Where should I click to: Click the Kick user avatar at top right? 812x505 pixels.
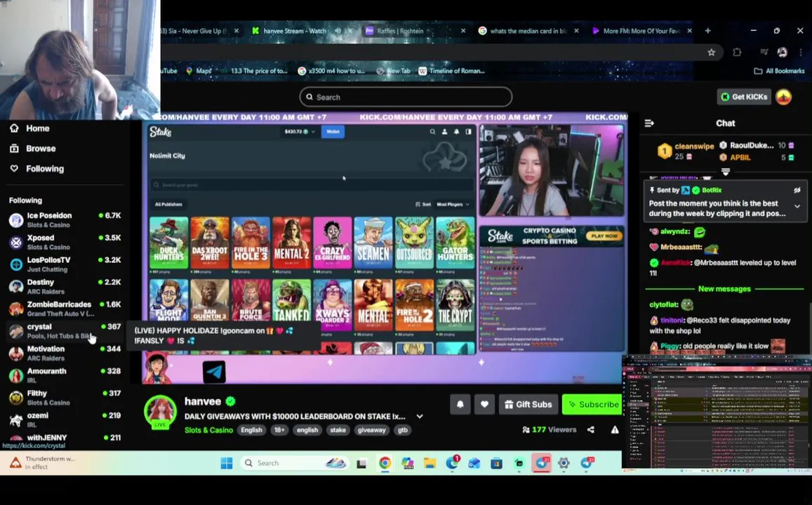783,97
